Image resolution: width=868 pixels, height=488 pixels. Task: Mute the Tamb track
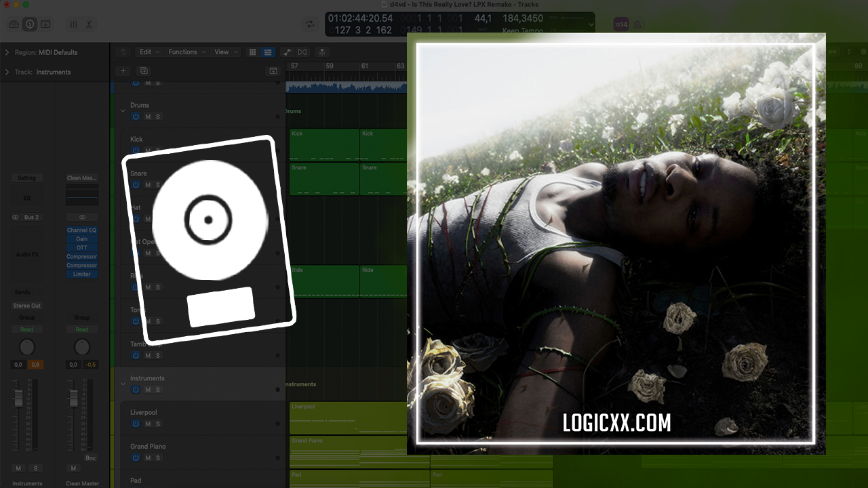click(x=148, y=355)
